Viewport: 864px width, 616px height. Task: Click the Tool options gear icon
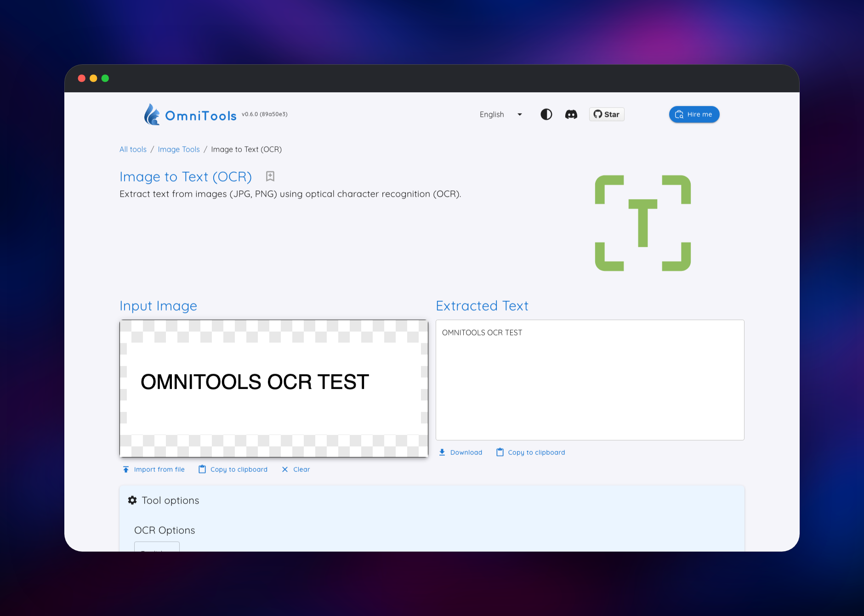click(132, 500)
